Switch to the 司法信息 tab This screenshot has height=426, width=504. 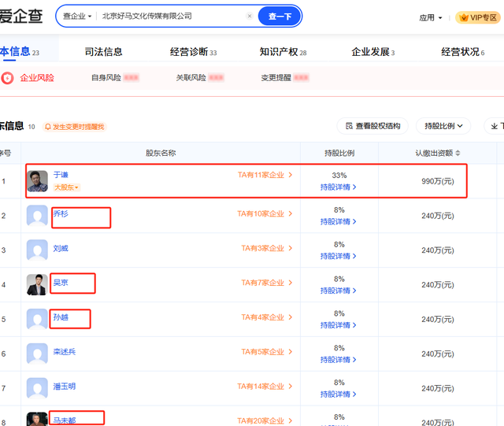[x=103, y=52]
